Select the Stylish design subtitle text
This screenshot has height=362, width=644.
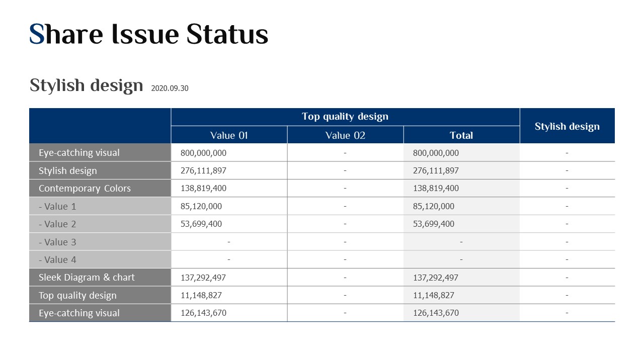87,85
